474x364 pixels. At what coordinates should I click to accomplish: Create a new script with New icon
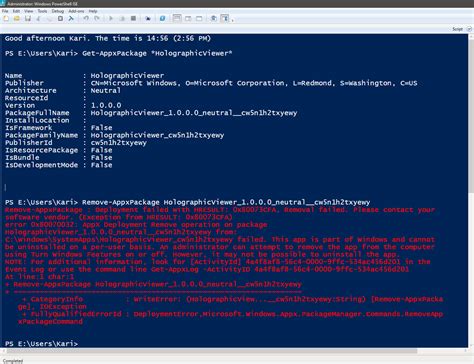[x=6, y=18]
